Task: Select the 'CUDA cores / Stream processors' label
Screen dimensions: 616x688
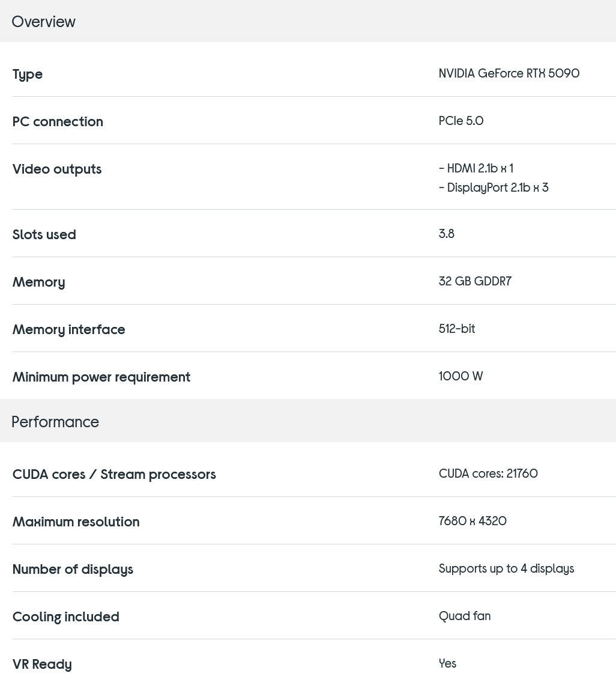Action: pos(115,474)
